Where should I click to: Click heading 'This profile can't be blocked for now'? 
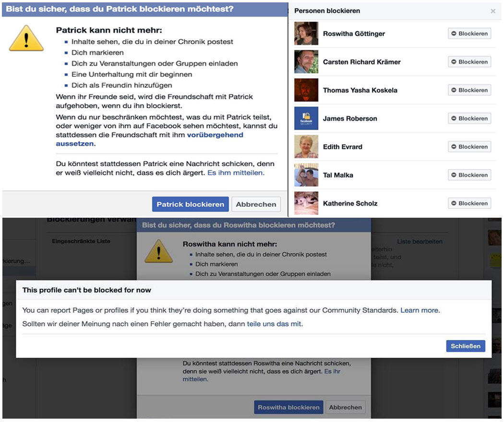pos(87,290)
